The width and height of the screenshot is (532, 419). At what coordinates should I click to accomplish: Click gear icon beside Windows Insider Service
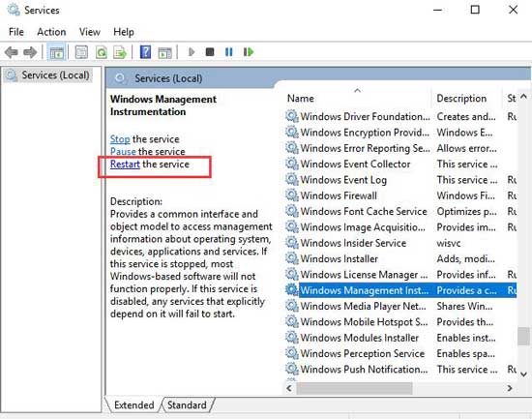pos(291,243)
